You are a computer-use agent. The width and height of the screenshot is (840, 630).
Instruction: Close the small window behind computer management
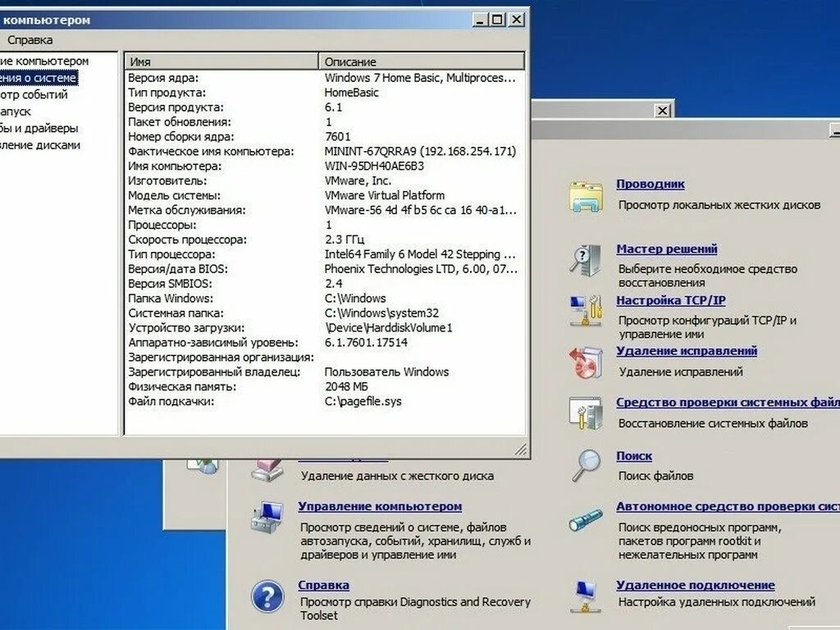point(663,111)
